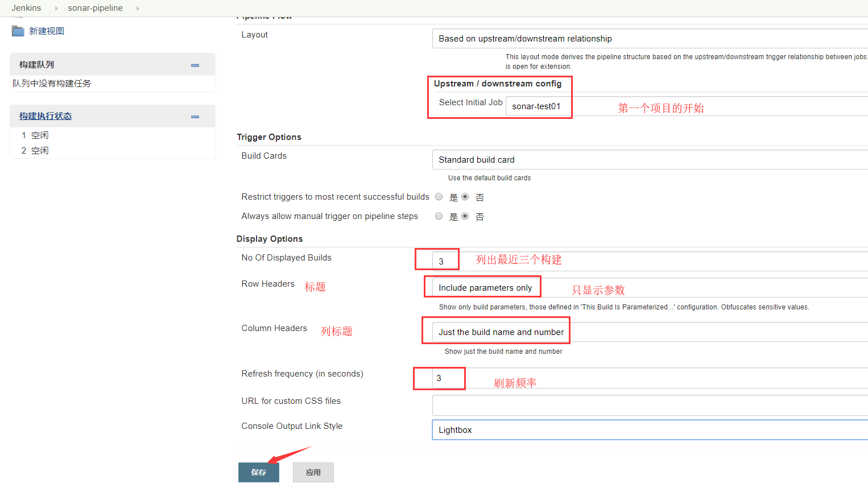868x500 pixels.
Task: Select 否 for Restrict triggers option
Action: (465, 197)
